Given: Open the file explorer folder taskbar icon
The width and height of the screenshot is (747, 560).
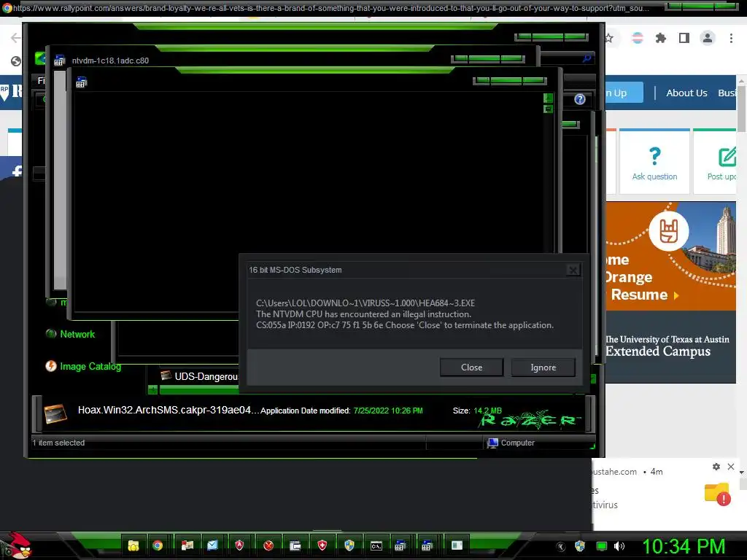Looking at the screenshot, I should (133, 545).
